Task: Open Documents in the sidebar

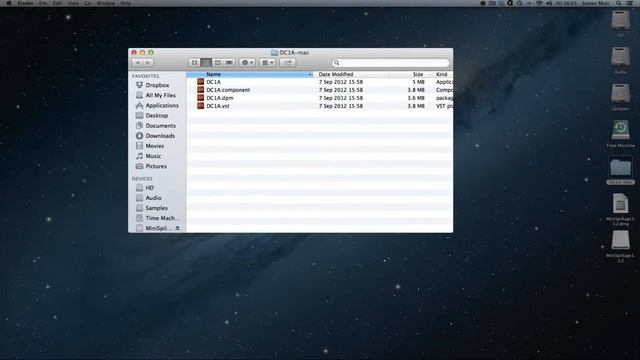Action: 160,126
